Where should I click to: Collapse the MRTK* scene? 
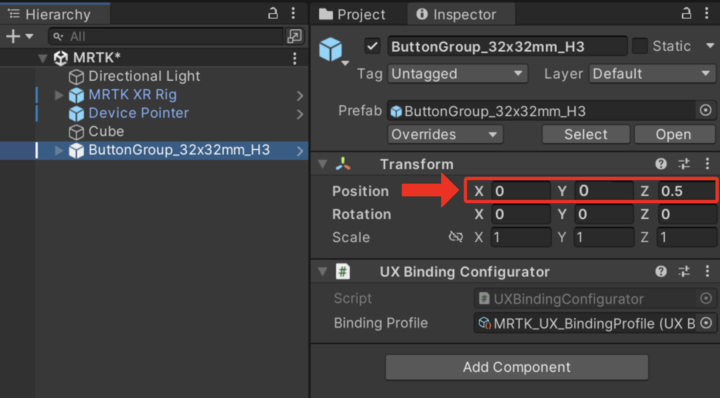43,58
